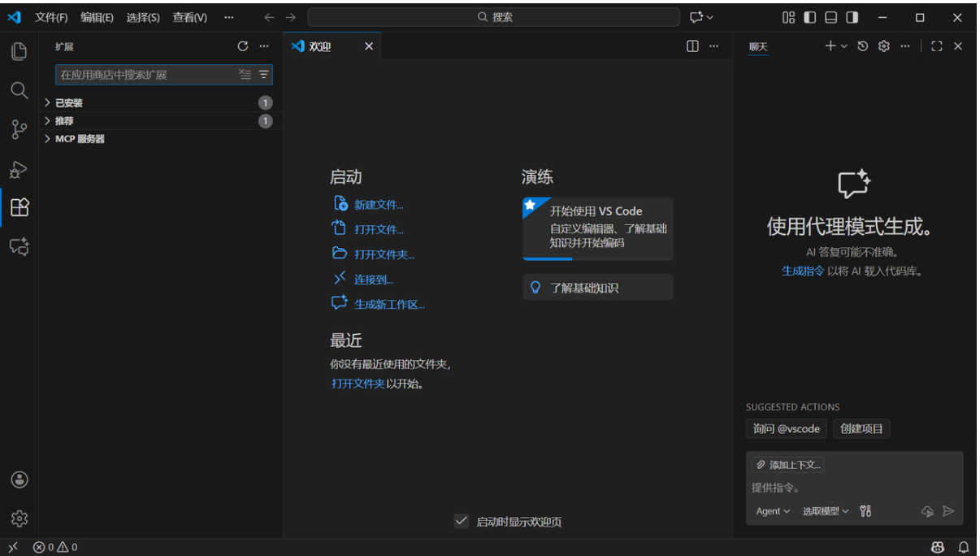
Task: Toggle the bottom panel visibility
Action: tap(830, 17)
